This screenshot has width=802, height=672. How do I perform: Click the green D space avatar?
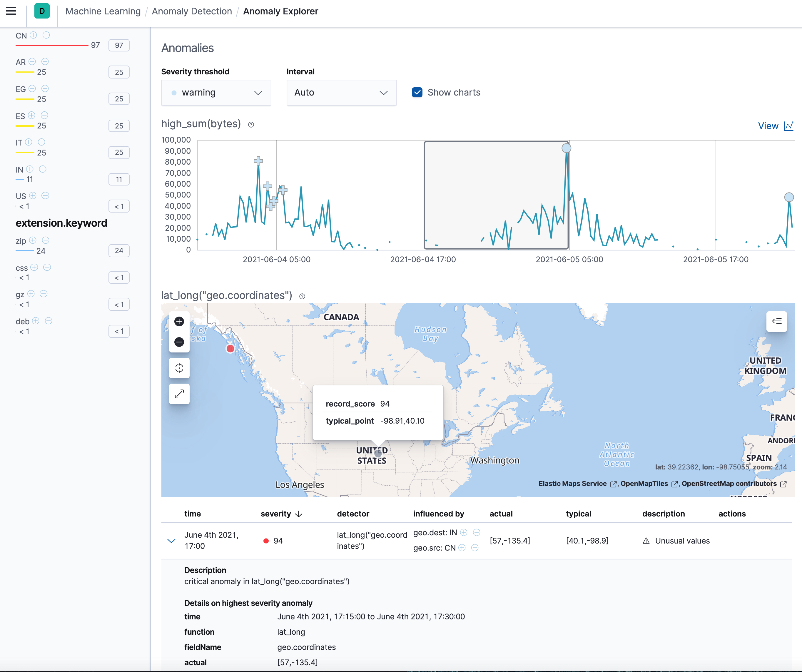pos(42,11)
